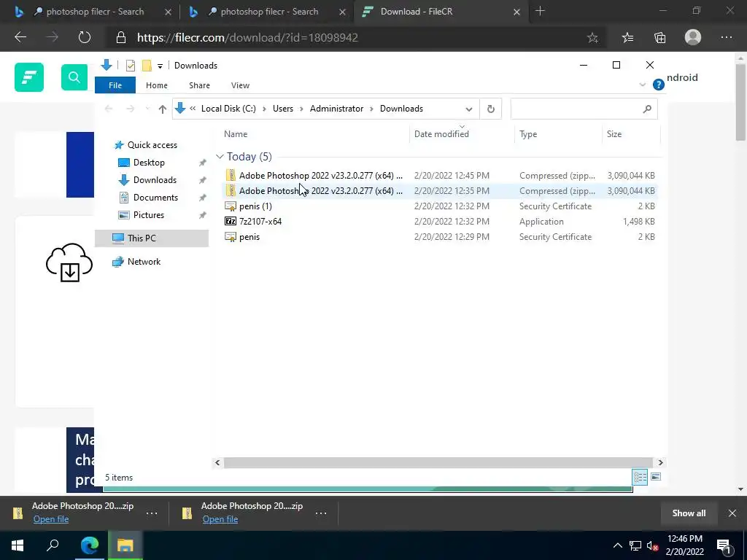Add this page to favorites star icon
Viewport: 747px width, 560px height.
click(x=592, y=38)
